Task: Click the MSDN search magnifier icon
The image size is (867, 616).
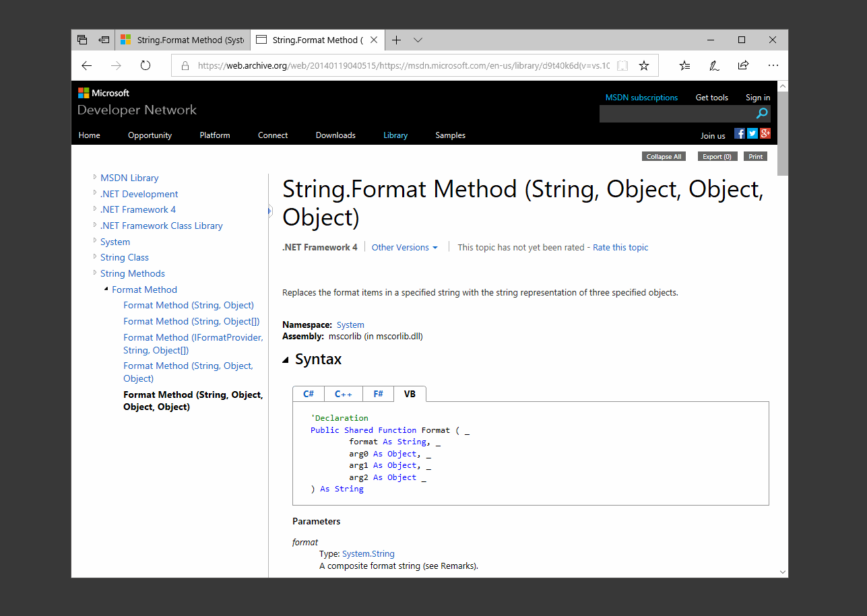Action: [761, 113]
